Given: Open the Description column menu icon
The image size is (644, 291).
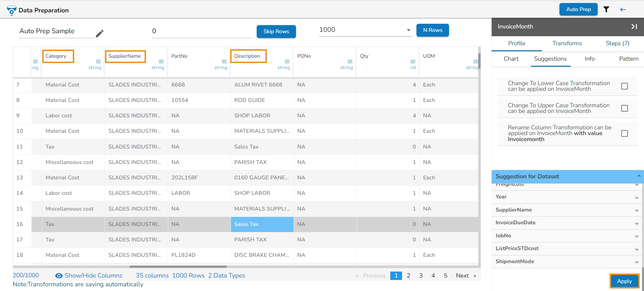Looking at the screenshot, I should [x=287, y=61].
